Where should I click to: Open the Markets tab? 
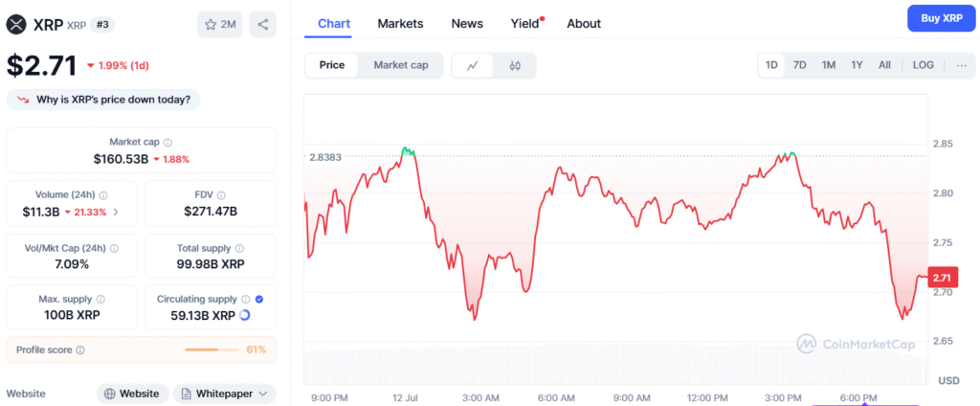(x=400, y=23)
